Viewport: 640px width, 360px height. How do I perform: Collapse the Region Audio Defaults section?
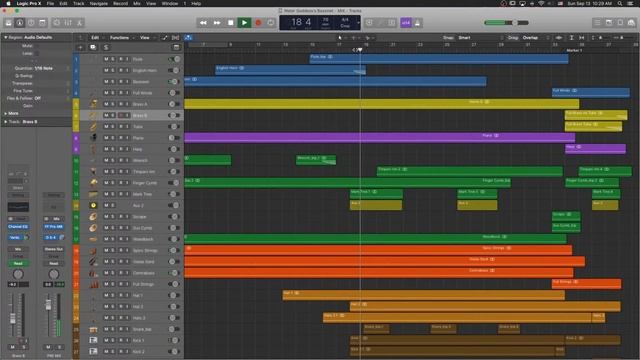coord(6,37)
